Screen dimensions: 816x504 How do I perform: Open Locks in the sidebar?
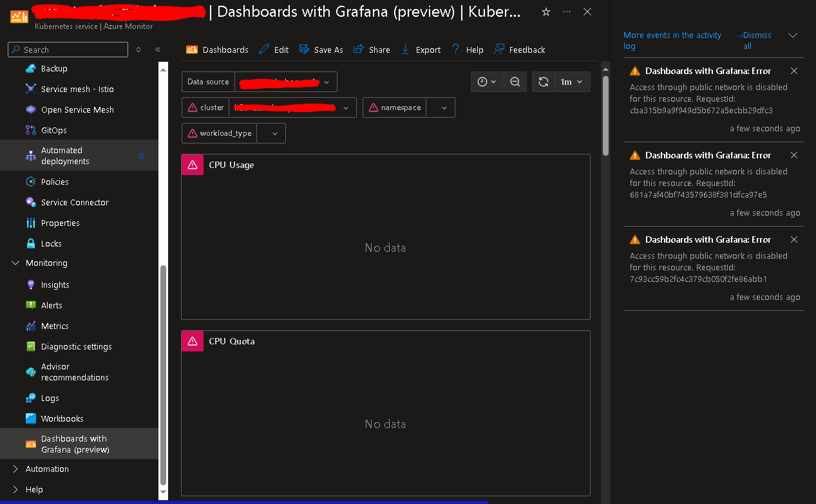(52, 243)
